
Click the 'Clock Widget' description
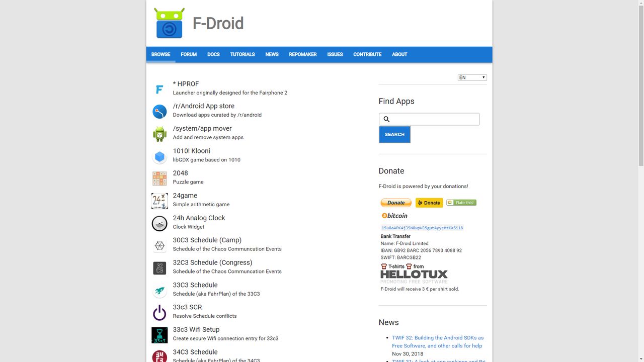click(x=189, y=227)
